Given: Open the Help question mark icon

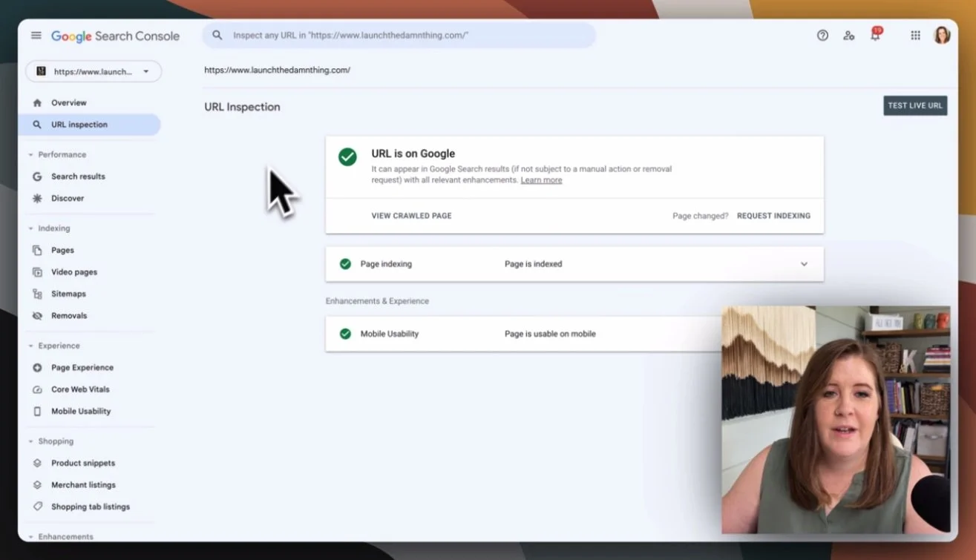Looking at the screenshot, I should coord(822,35).
